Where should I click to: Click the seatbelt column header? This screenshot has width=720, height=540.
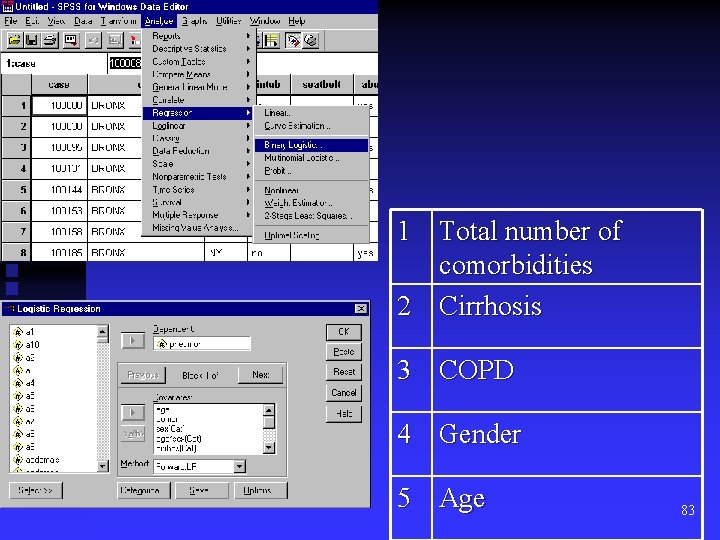[x=321, y=84]
